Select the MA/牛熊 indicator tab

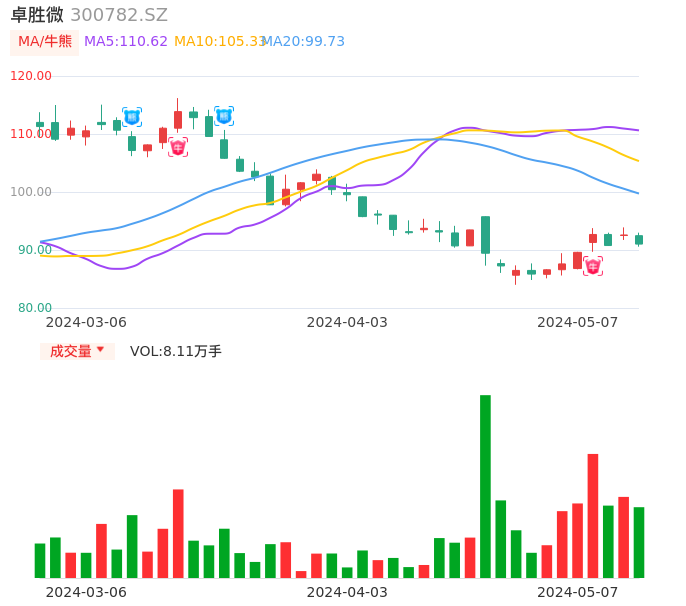(x=44, y=42)
